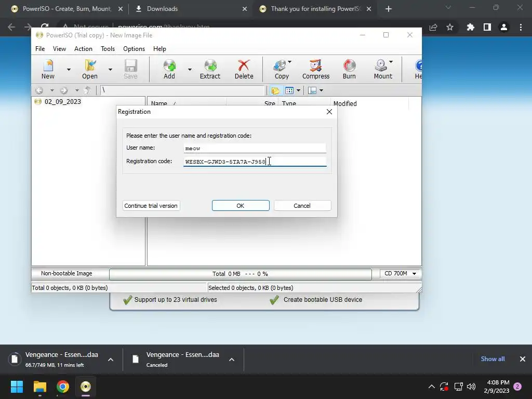Open the New button dropdown arrow
Screen dimensions: 532x399
click(69, 70)
